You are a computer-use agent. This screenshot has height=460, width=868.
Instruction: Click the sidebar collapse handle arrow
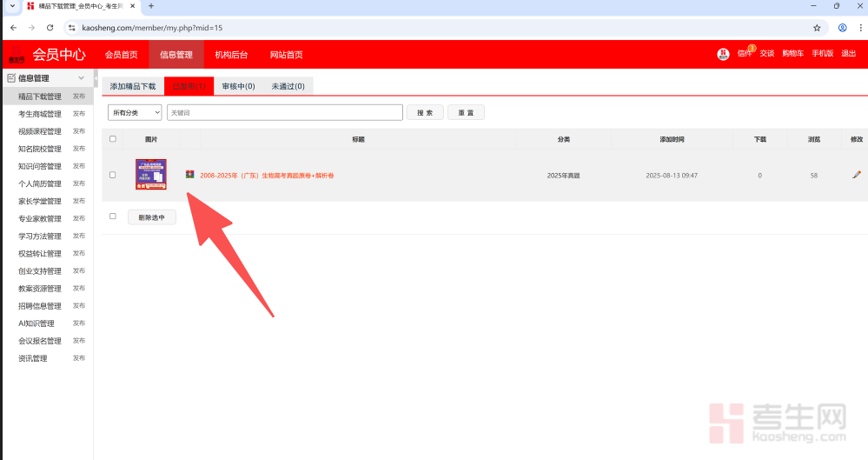pyautogui.click(x=96, y=78)
